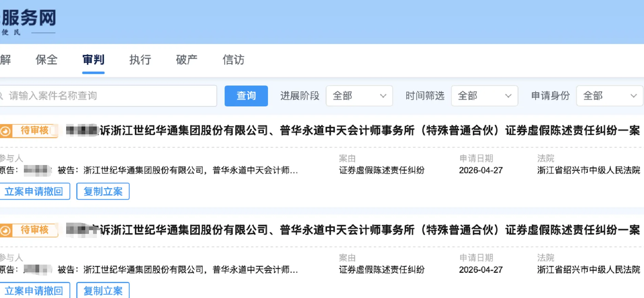Click 立案申请撤回 for the second case
The image size is (644, 298).
34,290
